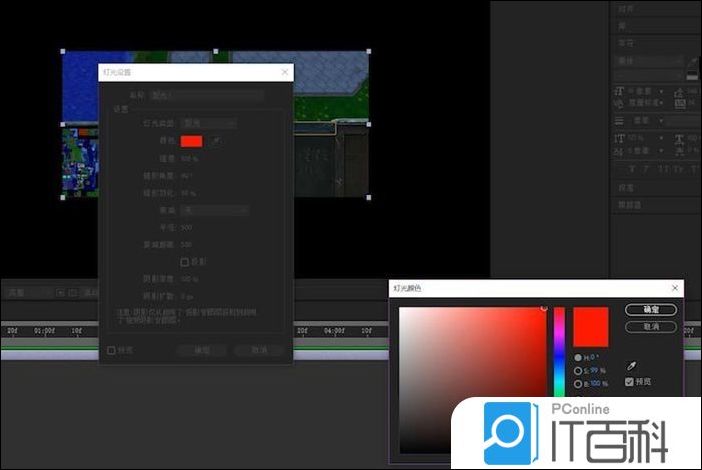Pick a color with the eyedropper in the light color dialog
The image size is (702, 470).
tap(631, 366)
